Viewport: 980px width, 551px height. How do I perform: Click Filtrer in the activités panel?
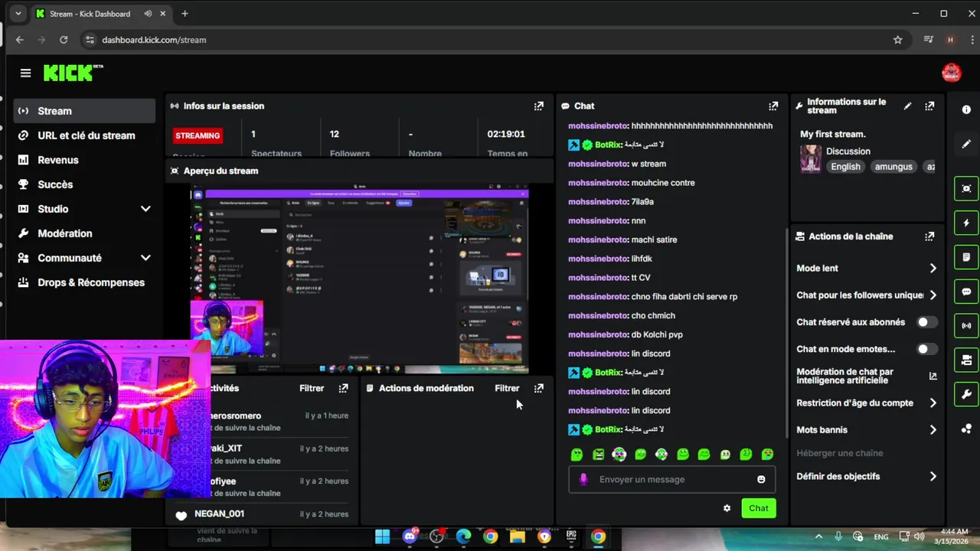coord(312,388)
